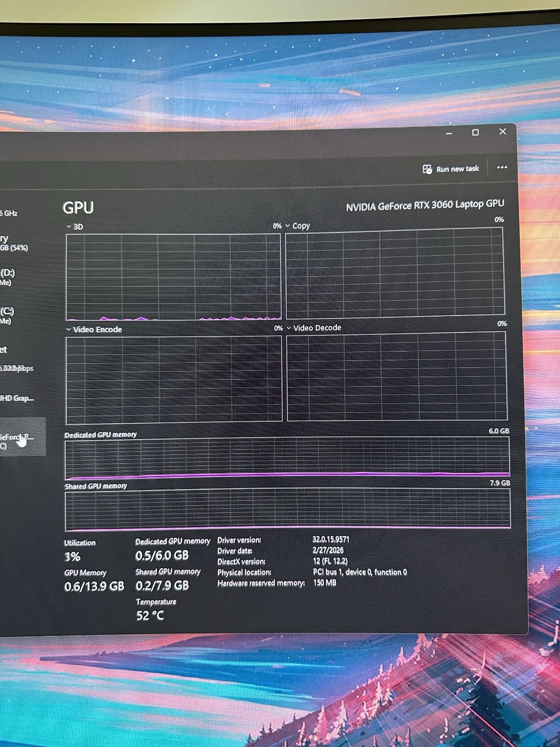Click the temperature value 52 °C
The height and width of the screenshot is (747, 560).
point(150,616)
